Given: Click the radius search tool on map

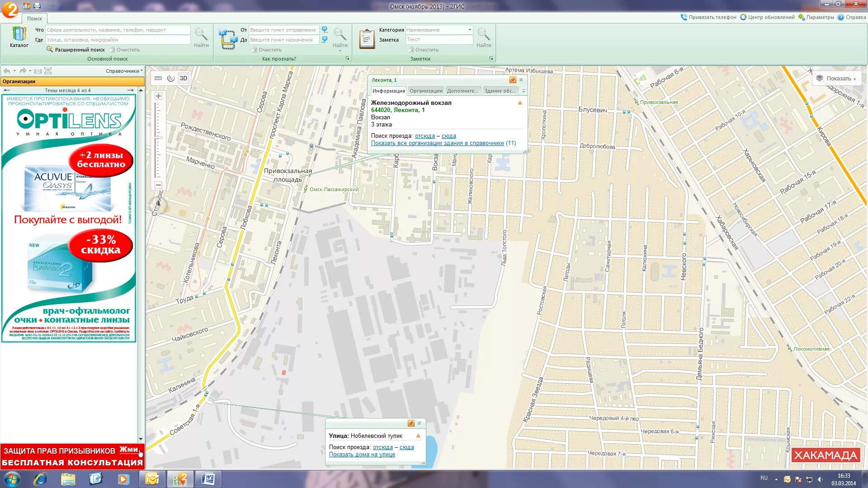Looking at the screenshot, I should pyautogui.click(x=171, y=78).
